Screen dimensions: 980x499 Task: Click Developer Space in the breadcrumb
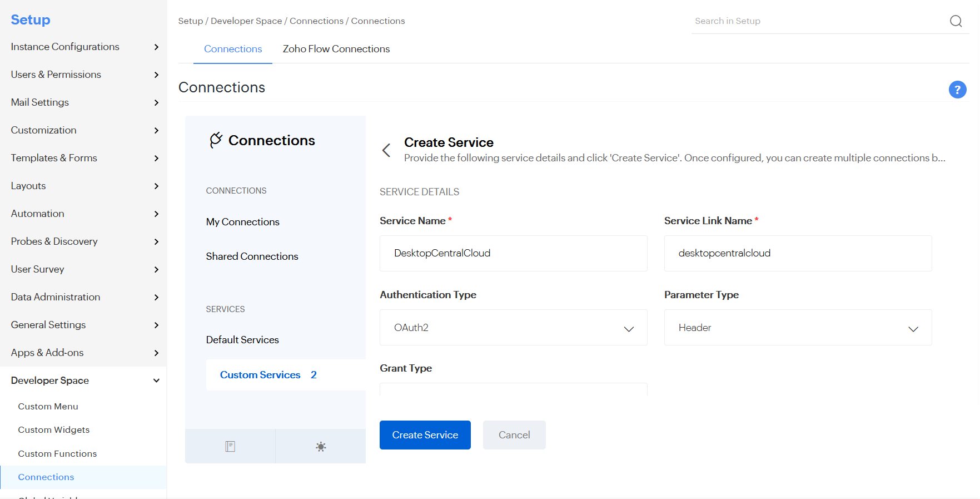[x=246, y=21]
